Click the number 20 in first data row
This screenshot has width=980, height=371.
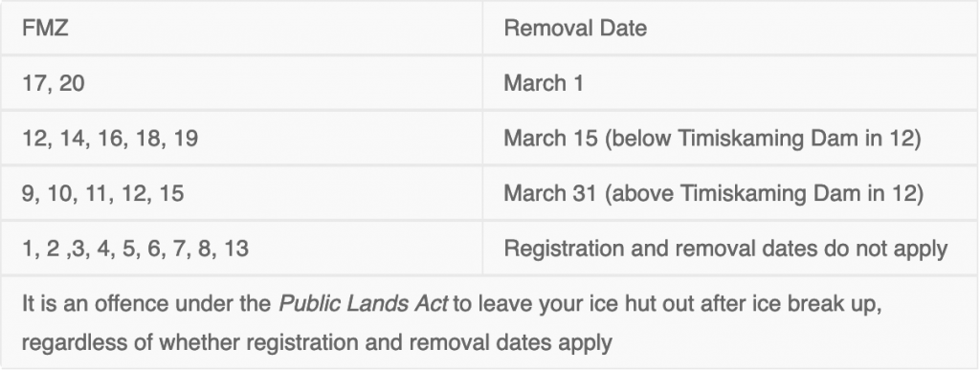pos(72,83)
